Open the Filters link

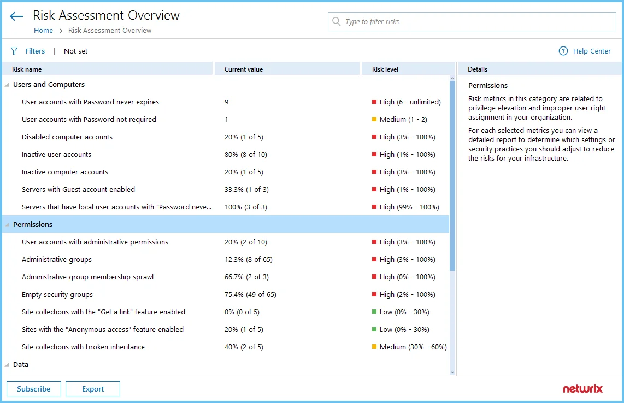[x=35, y=51]
